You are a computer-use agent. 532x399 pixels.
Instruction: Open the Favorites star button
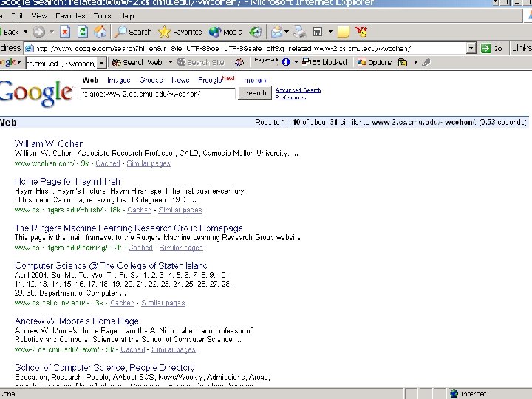[180, 32]
